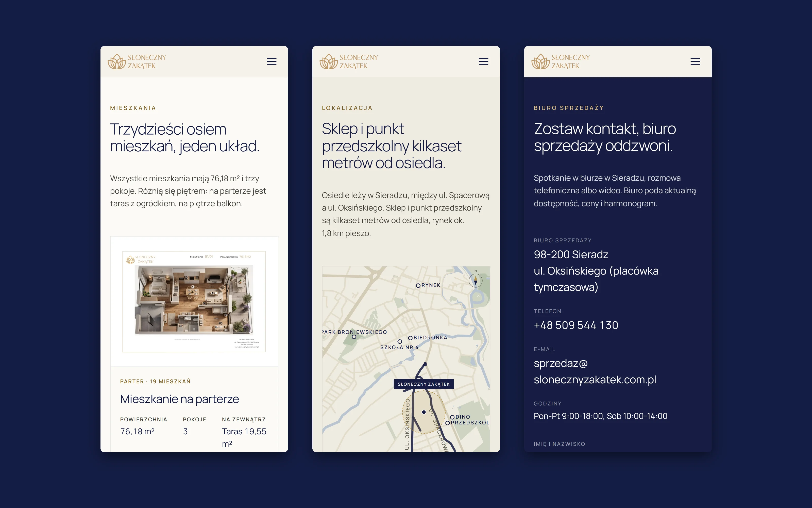Select the Rynek map marker
The height and width of the screenshot is (508, 812).
point(418,285)
